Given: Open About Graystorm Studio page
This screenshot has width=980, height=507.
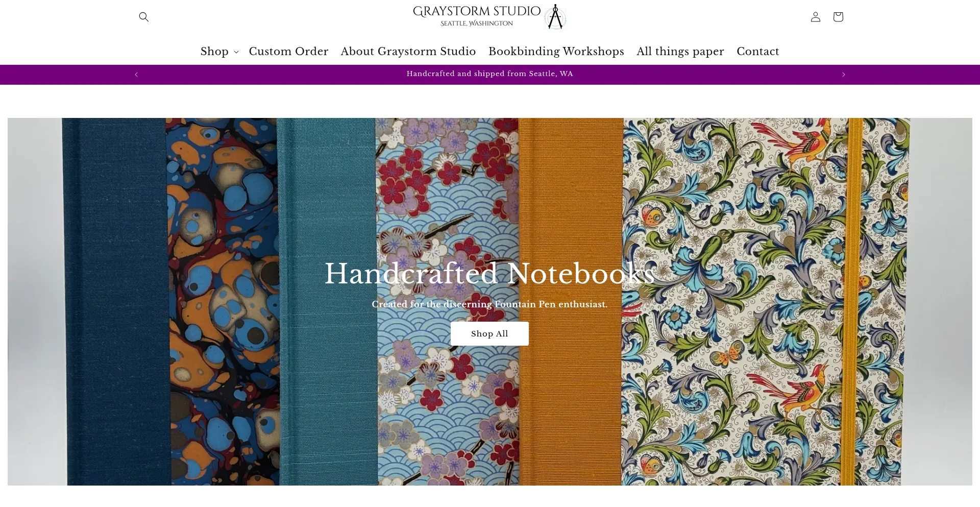Looking at the screenshot, I should [x=408, y=52].
